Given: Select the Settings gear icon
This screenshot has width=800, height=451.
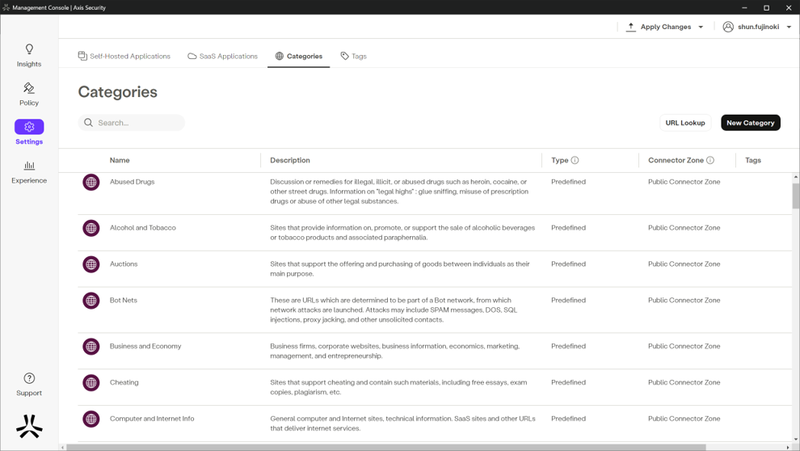Looking at the screenshot, I should 29,127.
